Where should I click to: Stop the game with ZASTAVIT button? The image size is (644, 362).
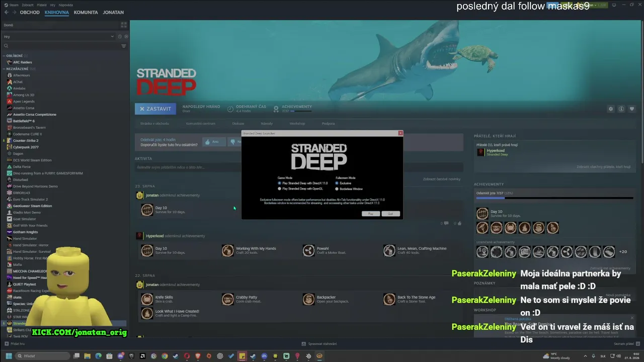pos(155,109)
